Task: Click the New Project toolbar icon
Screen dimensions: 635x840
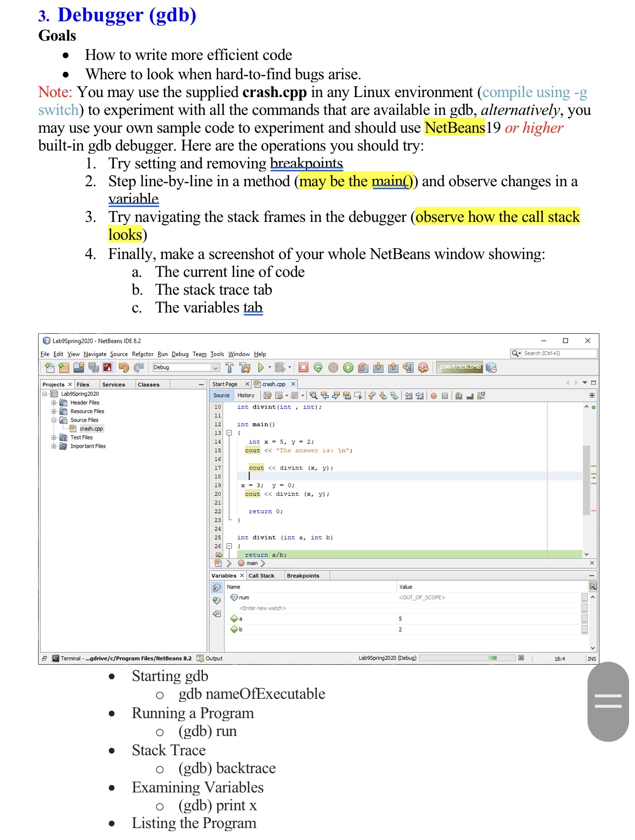Action: pyautogui.click(x=64, y=367)
